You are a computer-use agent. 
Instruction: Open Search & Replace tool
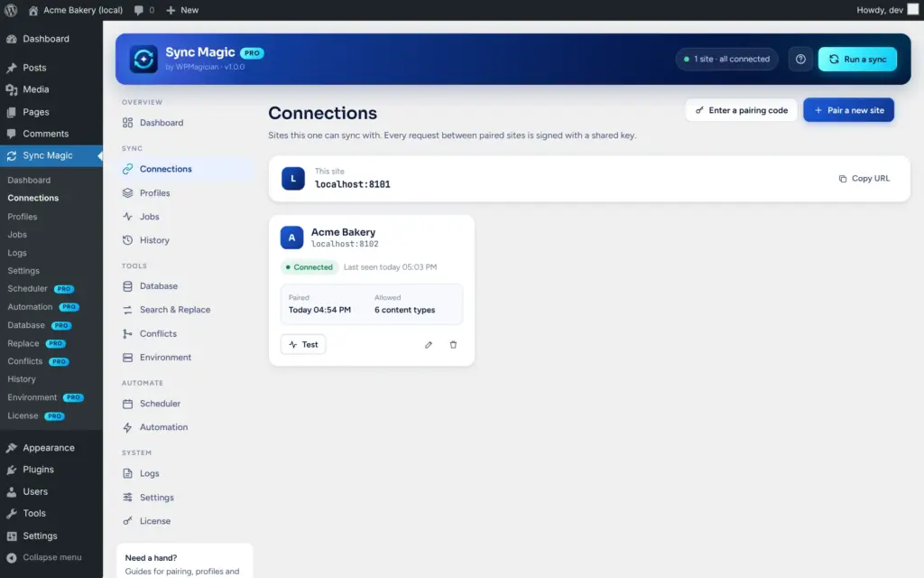tap(184, 310)
